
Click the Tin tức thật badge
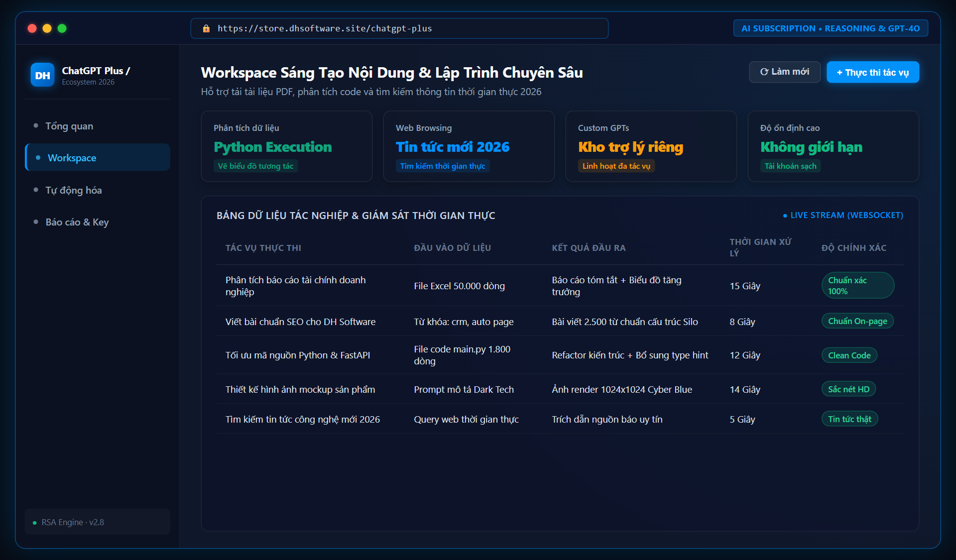point(849,419)
